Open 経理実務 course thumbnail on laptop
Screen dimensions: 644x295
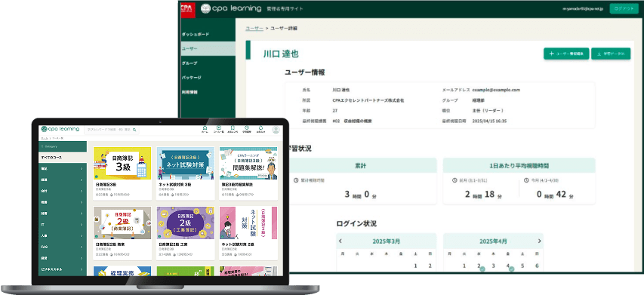coord(122,271)
